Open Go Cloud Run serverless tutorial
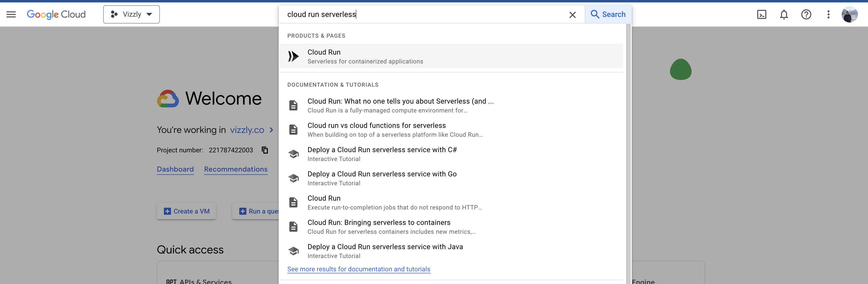The width and height of the screenshot is (868, 284). (x=451, y=178)
